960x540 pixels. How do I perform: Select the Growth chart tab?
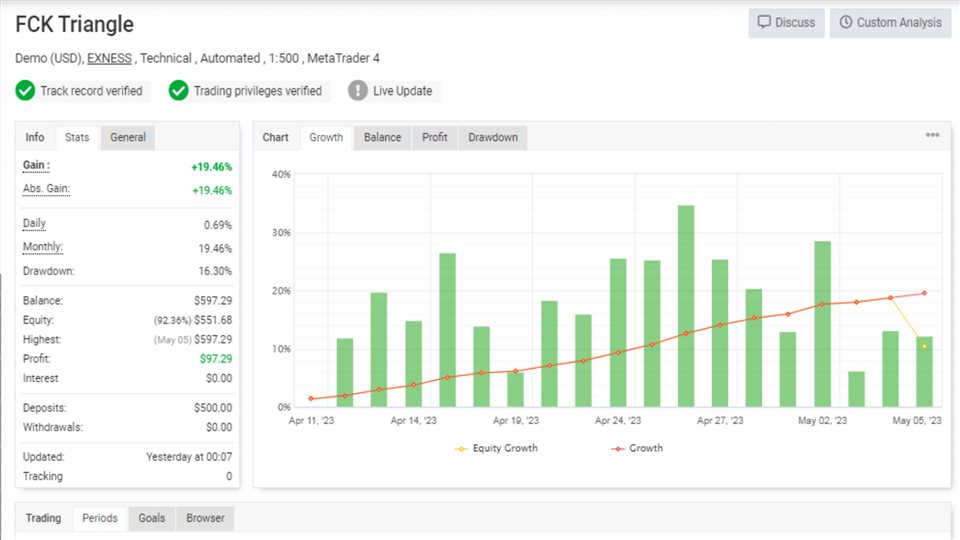click(x=326, y=137)
